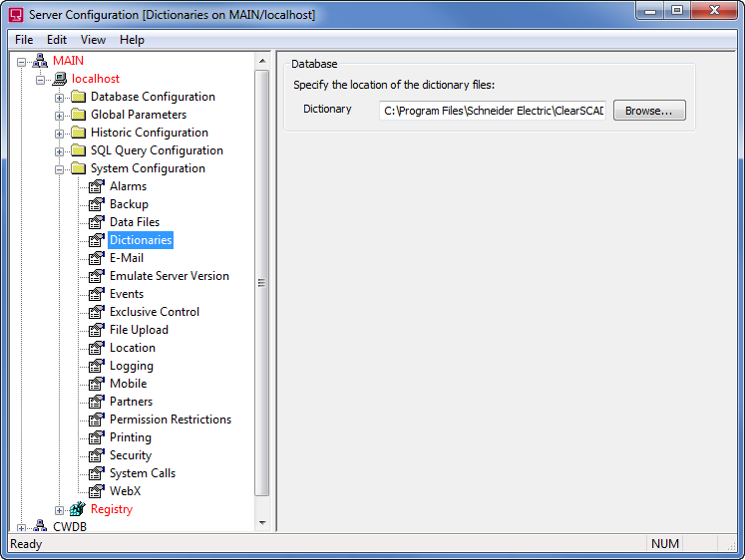Expand the CWDB server node
The width and height of the screenshot is (745, 560).
(22, 527)
